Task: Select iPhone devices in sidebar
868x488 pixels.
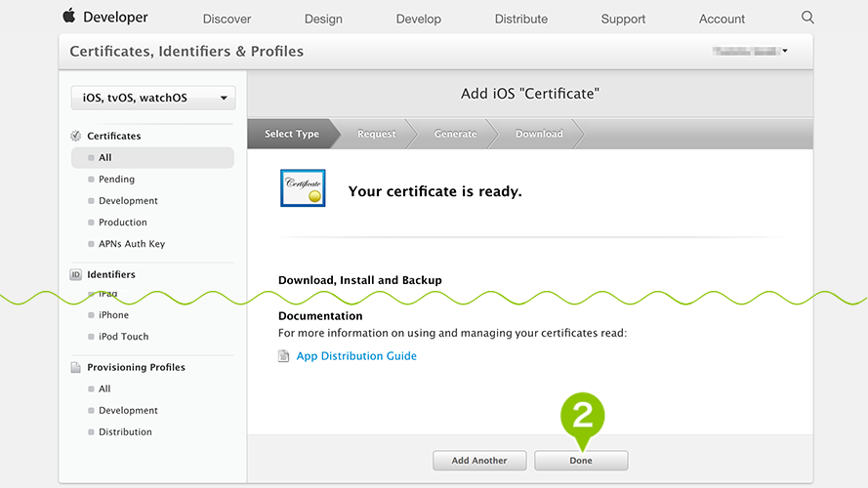Action: (x=113, y=315)
